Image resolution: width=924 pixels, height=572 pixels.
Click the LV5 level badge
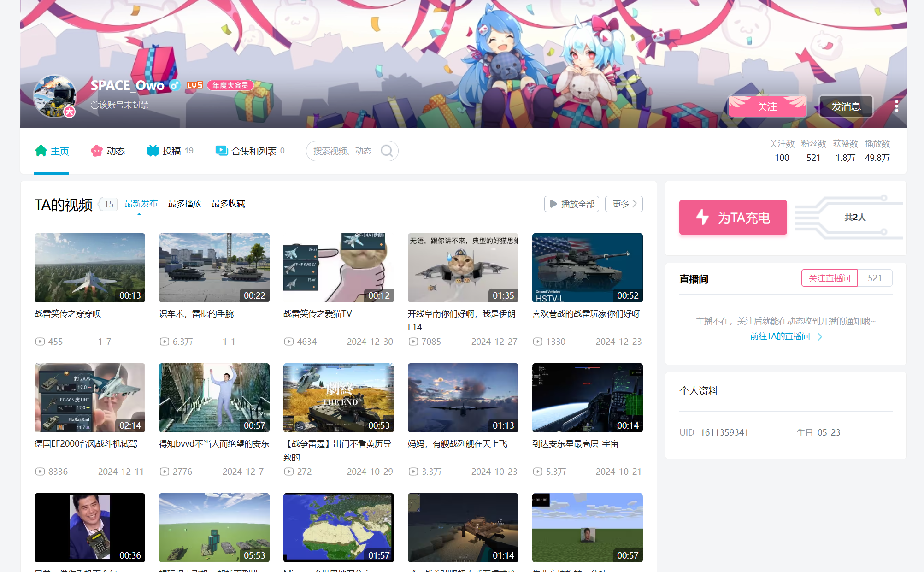[x=194, y=85]
